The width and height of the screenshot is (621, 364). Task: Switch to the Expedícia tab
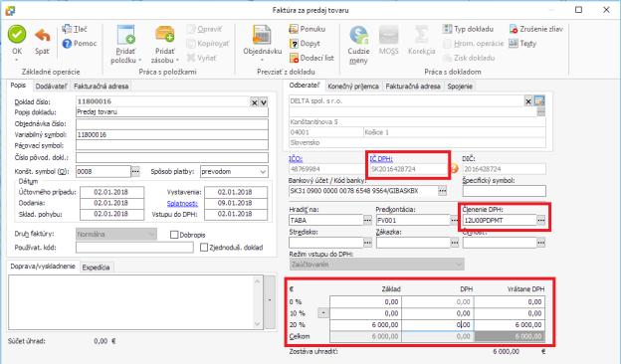pyautogui.click(x=96, y=268)
